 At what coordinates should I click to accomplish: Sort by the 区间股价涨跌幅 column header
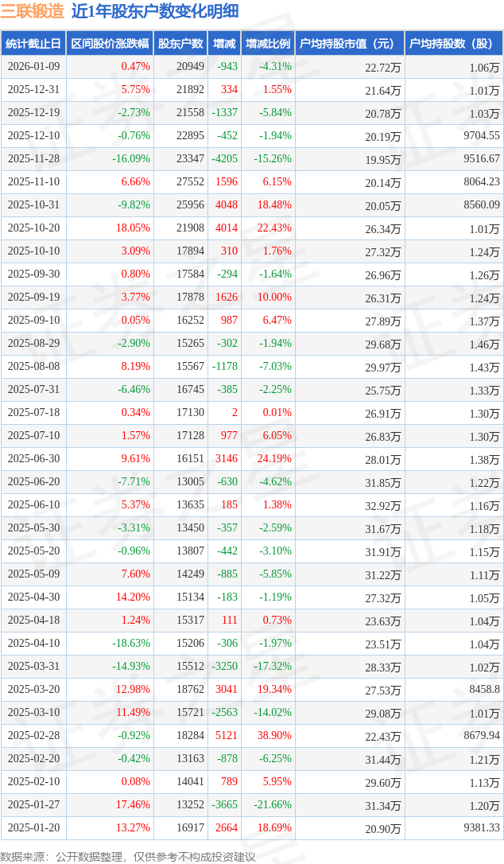(x=109, y=44)
